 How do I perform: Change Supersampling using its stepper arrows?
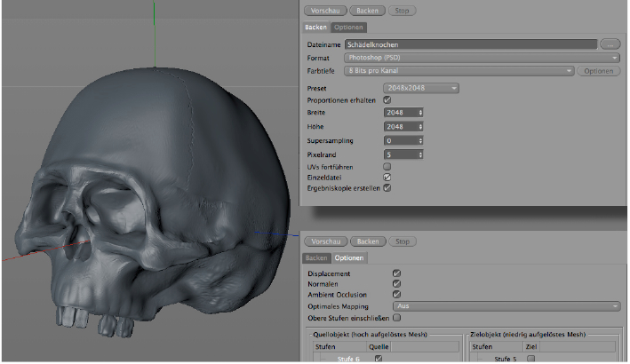(420, 141)
